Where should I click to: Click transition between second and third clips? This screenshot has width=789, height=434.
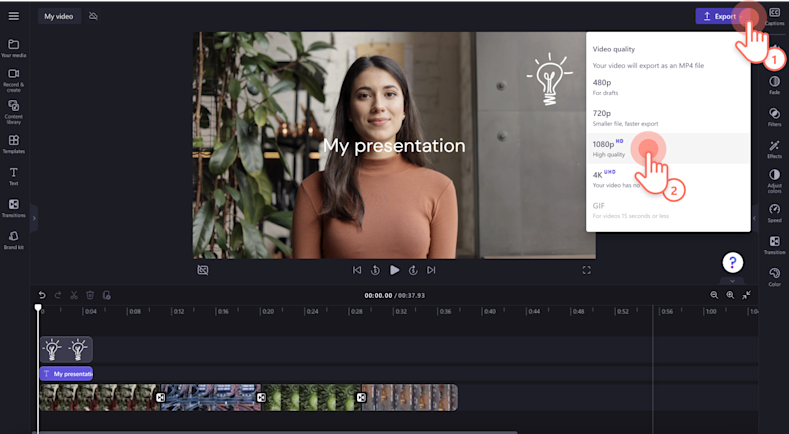[x=261, y=397]
